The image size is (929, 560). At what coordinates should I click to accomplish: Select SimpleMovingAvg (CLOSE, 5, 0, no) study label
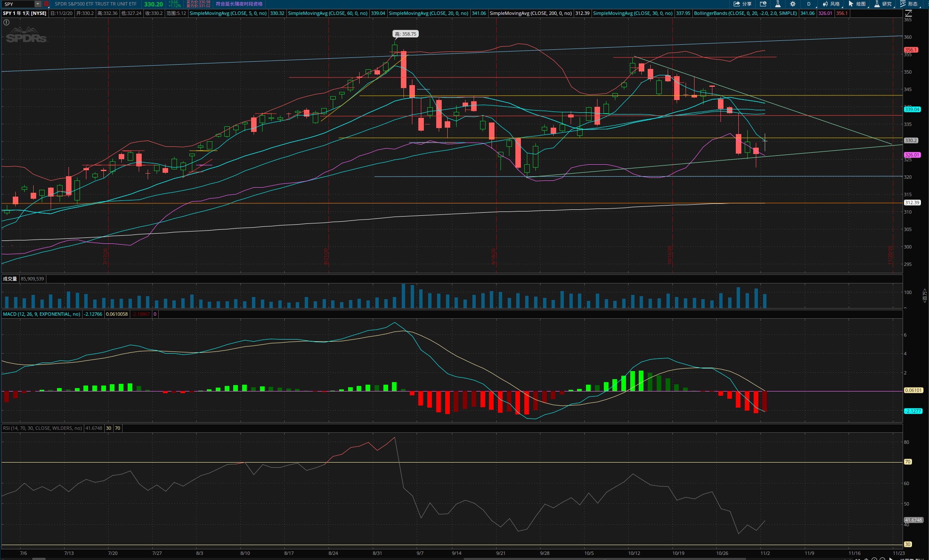tap(228, 13)
